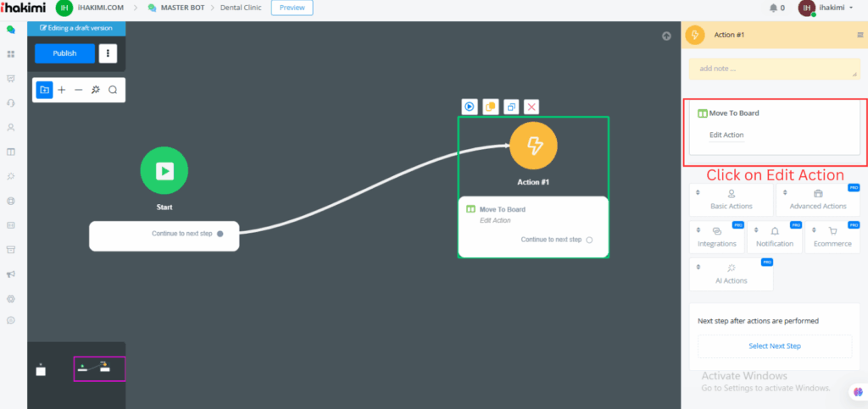Click the zoom out minus icon
The image size is (868, 409).
pyautogui.click(x=78, y=90)
